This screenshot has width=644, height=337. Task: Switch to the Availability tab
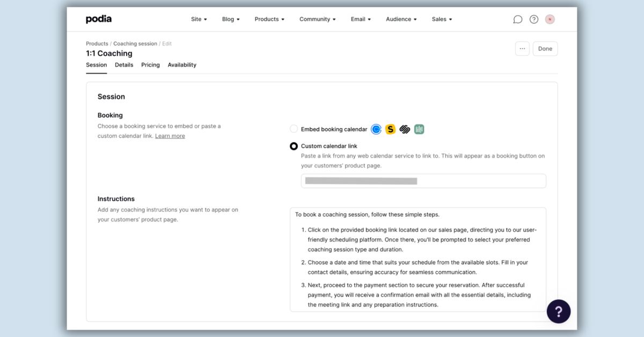coord(182,65)
